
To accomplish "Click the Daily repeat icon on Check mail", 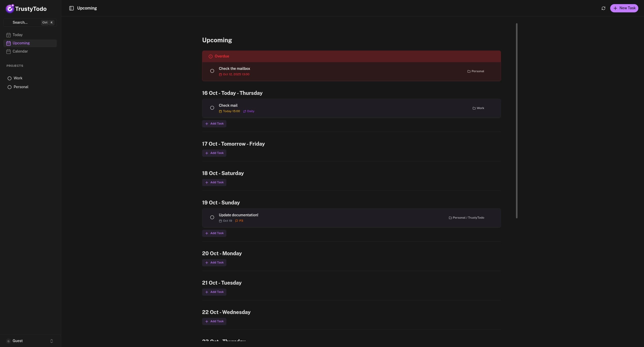I will pyautogui.click(x=245, y=111).
